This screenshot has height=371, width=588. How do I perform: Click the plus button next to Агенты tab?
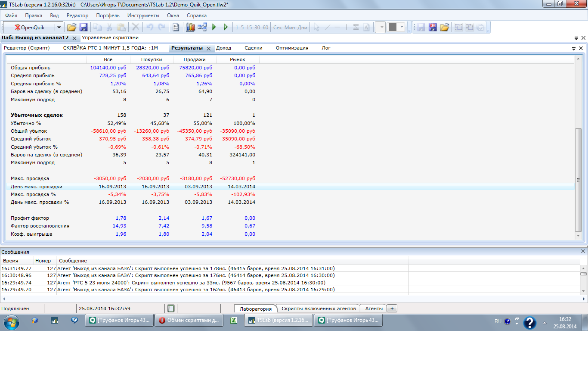click(392, 309)
